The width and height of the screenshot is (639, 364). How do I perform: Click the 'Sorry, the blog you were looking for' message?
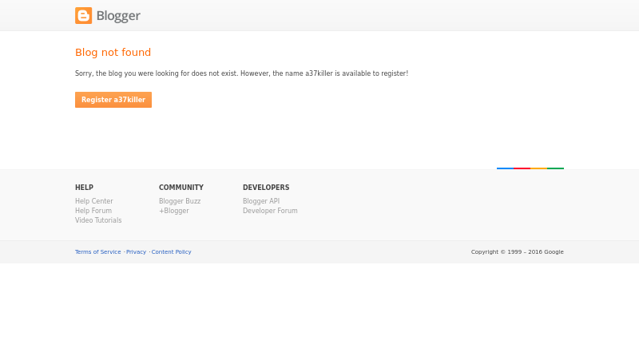(x=241, y=73)
